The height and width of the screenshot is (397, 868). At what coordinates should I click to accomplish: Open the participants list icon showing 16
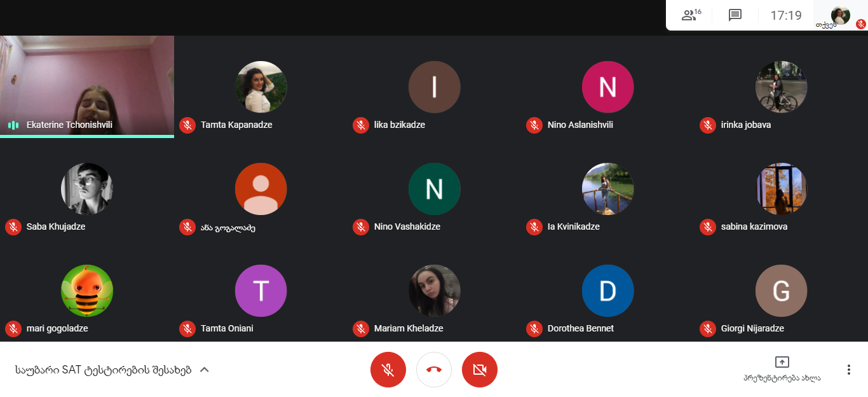[x=690, y=15]
